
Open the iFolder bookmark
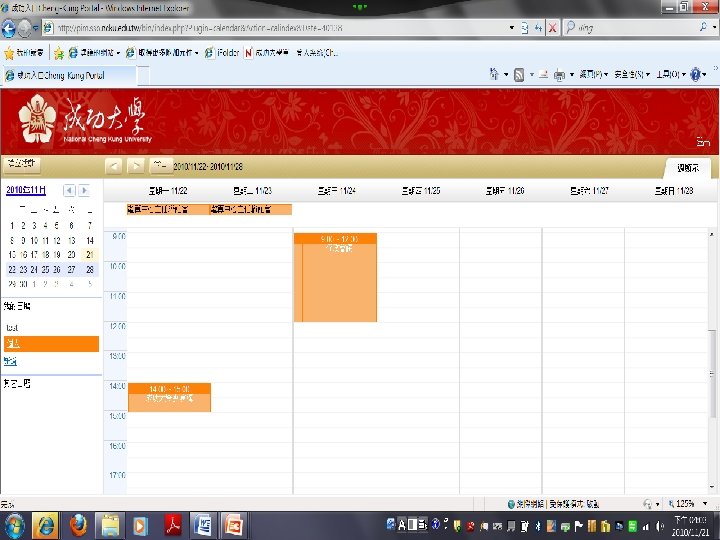222,53
